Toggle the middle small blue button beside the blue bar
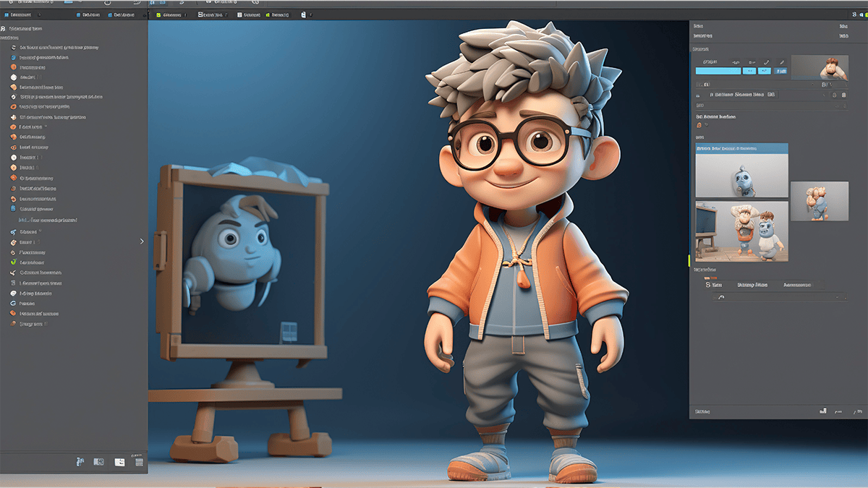This screenshot has width=868, height=488. click(x=765, y=71)
